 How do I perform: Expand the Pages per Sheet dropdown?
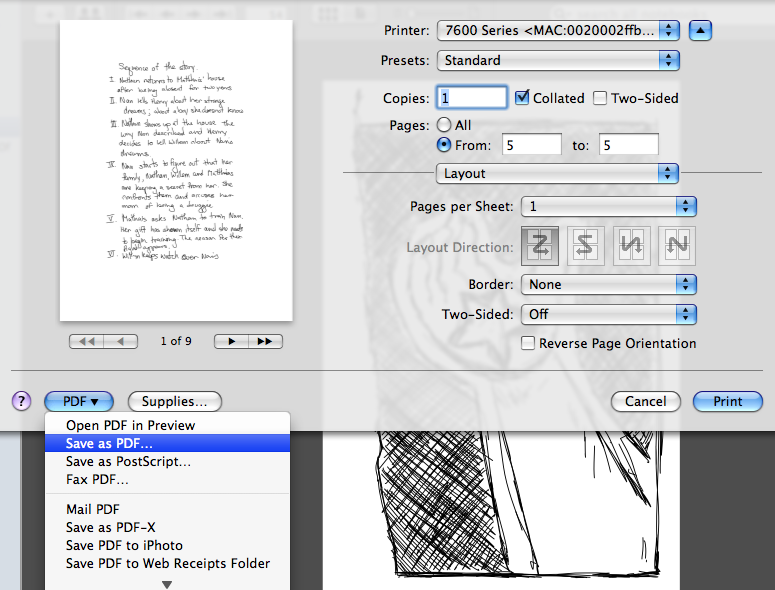click(609, 207)
